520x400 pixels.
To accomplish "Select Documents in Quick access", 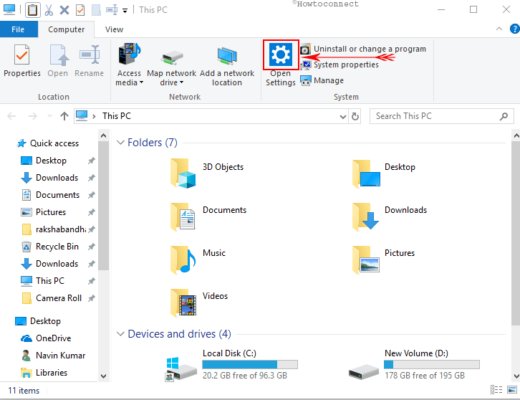I will tap(57, 195).
